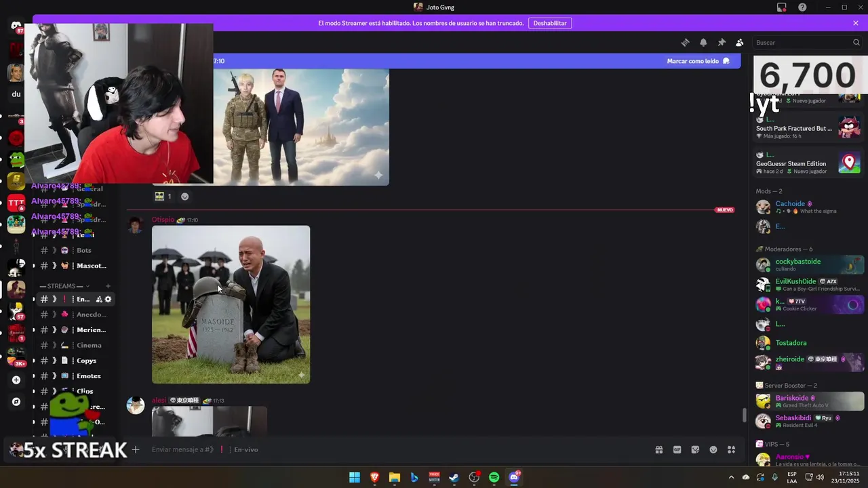Open Steam from taskbar
Viewport: 868px width, 488px height.
tap(454, 477)
